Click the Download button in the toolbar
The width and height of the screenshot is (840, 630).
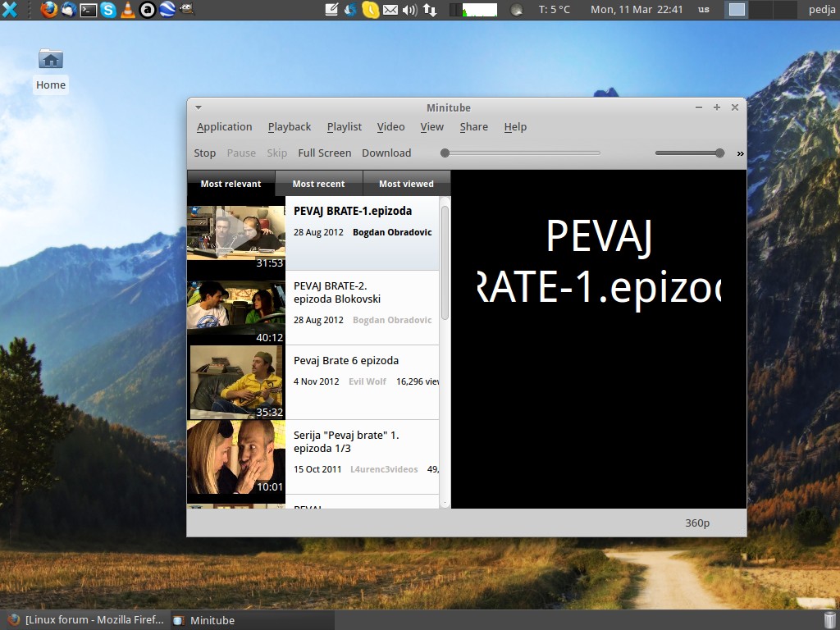point(386,153)
